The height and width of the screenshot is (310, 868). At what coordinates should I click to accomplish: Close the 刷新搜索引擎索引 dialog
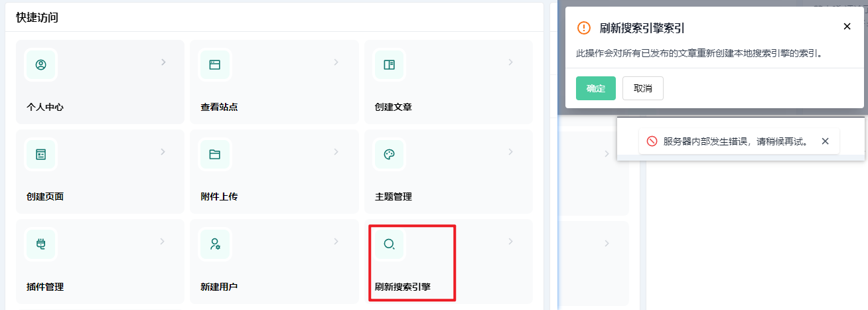pos(847,27)
